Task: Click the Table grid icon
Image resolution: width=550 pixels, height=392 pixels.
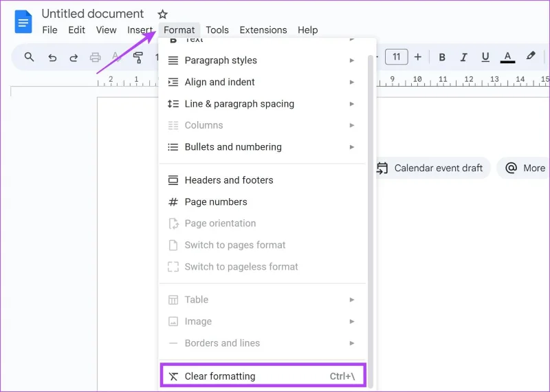Action: [x=173, y=300]
